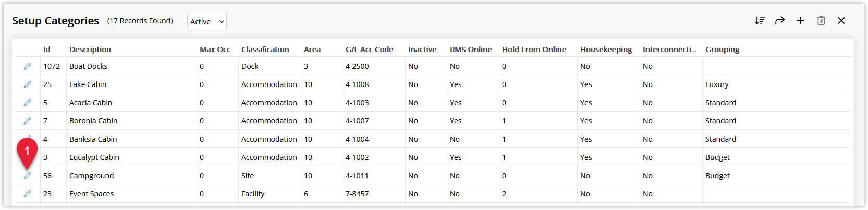Click the 17 Records Found label

[140, 21]
